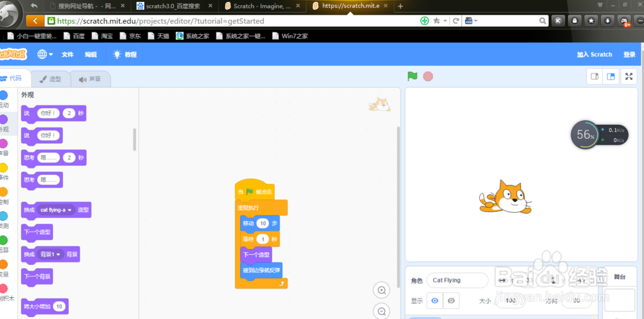Switch to the 声音 sounds tab
Image resolution: width=644 pixels, height=319 pixels.
(x=90, y=79)
